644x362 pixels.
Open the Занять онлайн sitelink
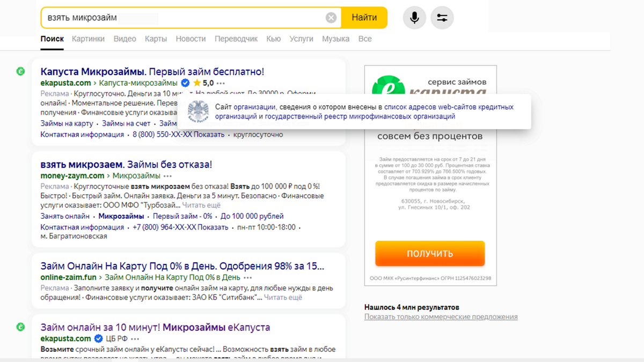coord(65,216)
